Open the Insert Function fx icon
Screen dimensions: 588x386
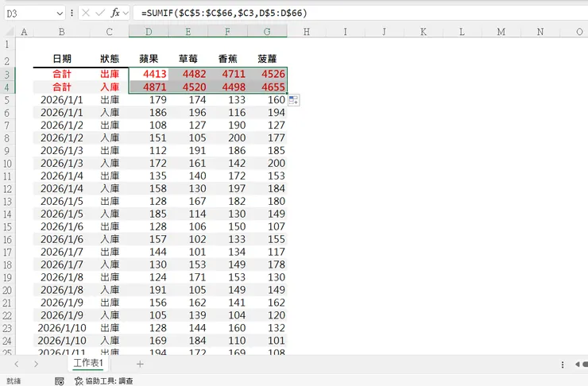(115, 14)
